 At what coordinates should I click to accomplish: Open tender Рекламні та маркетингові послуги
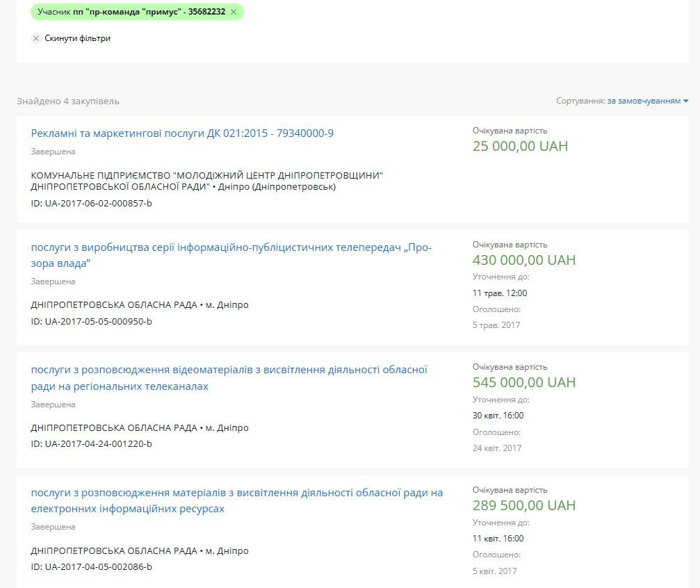[x=182, y=133]
